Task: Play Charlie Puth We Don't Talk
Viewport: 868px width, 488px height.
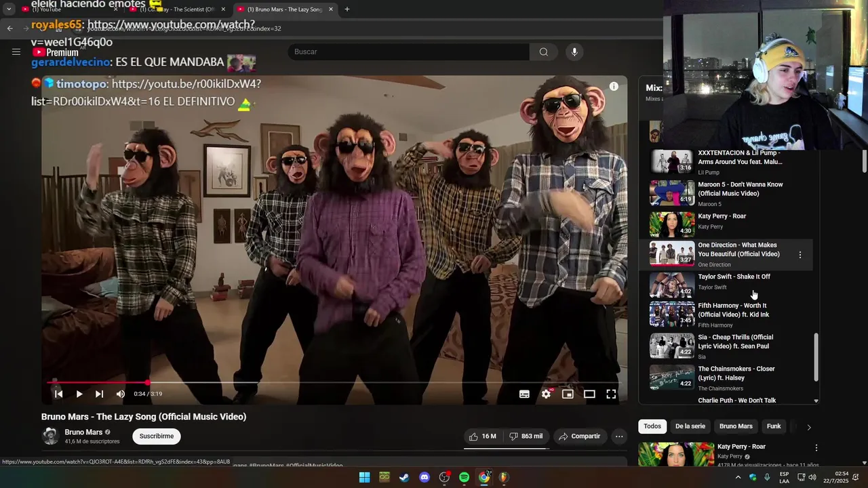Action: pyautogui.click(x=737, y=401)
